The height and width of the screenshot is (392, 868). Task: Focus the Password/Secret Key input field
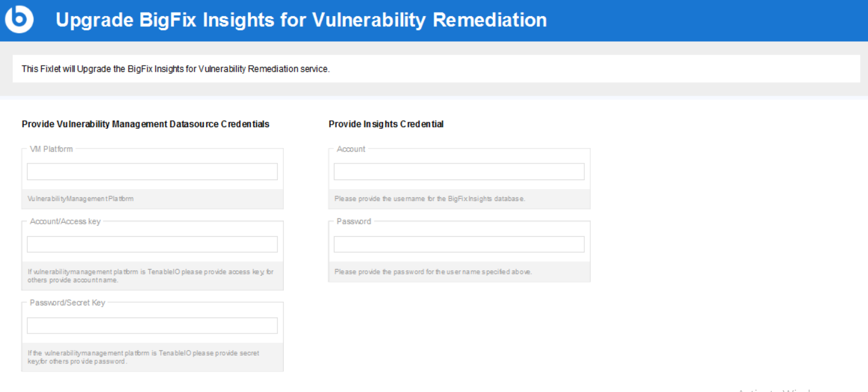[152, 325]
